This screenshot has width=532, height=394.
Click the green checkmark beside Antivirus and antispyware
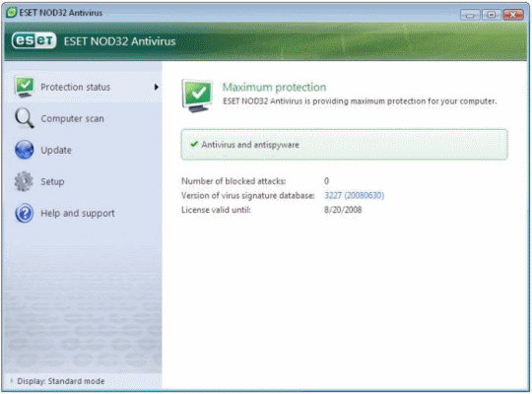[194, 144]
